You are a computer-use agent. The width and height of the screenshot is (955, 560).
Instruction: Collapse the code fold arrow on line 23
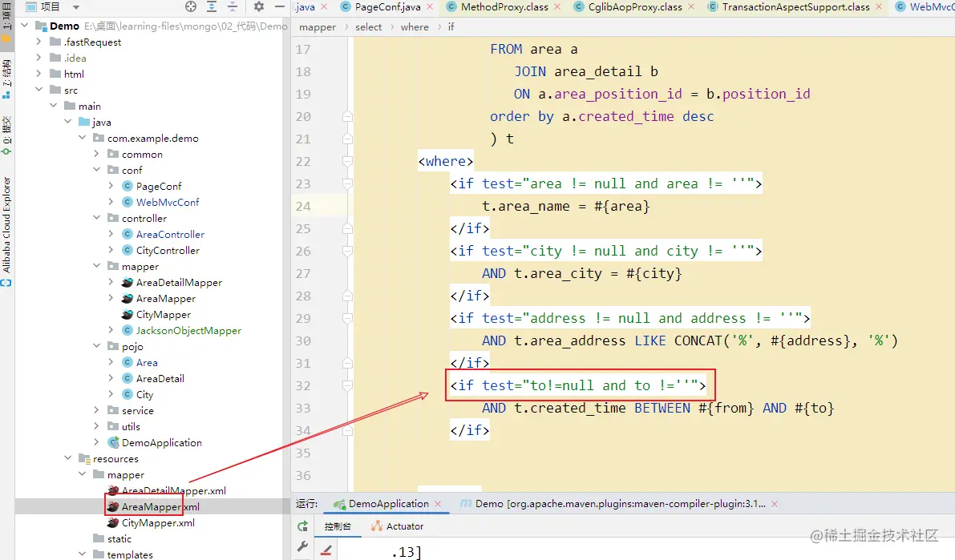(x=346, y=182)
